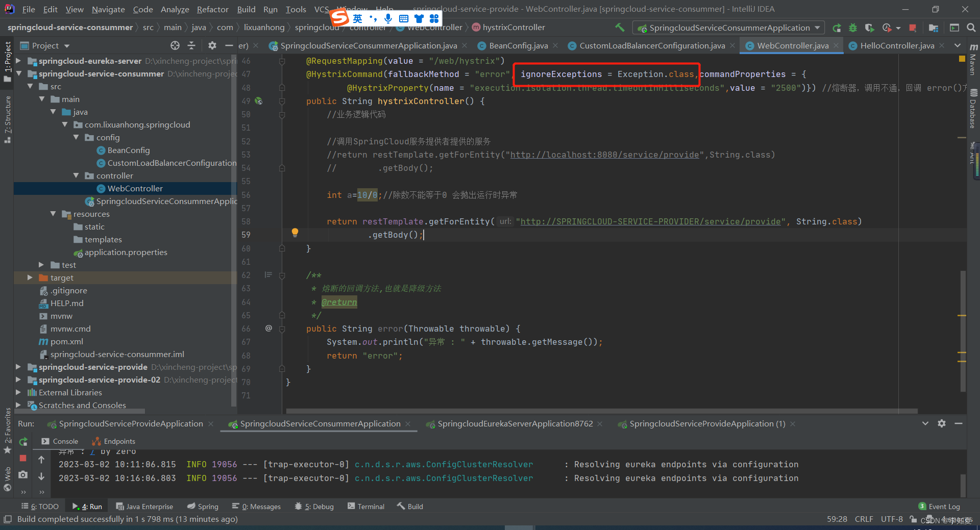The height and width of the screenshot is (530, 980).
Task: Toggle the Sogou voice input microphone
Action: click(x=388, y=18)
